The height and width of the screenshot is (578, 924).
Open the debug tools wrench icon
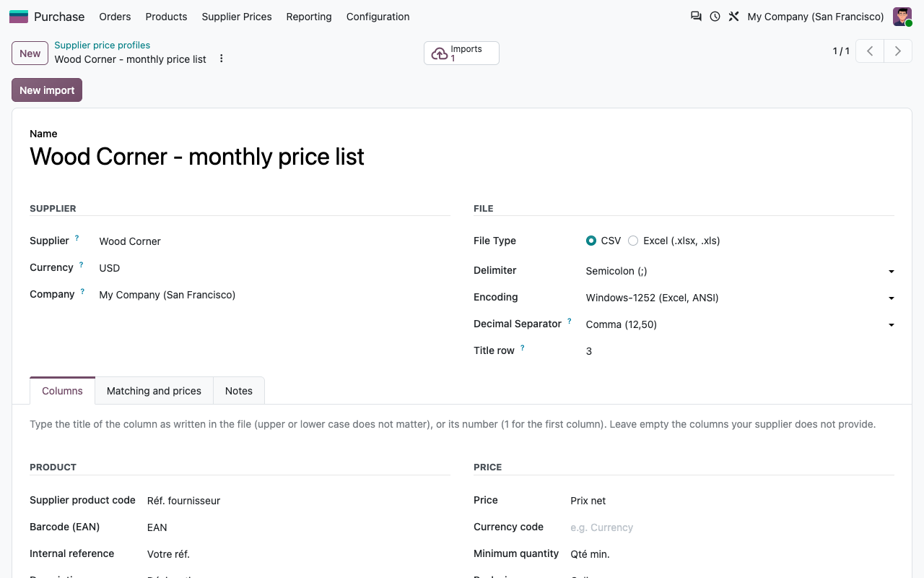click(x=733, y=16)
